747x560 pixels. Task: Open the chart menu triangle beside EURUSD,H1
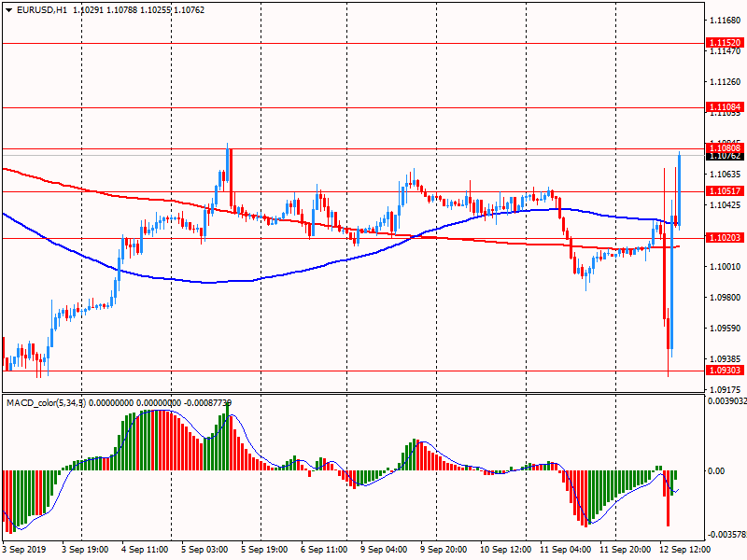click(x=9, y=10)
